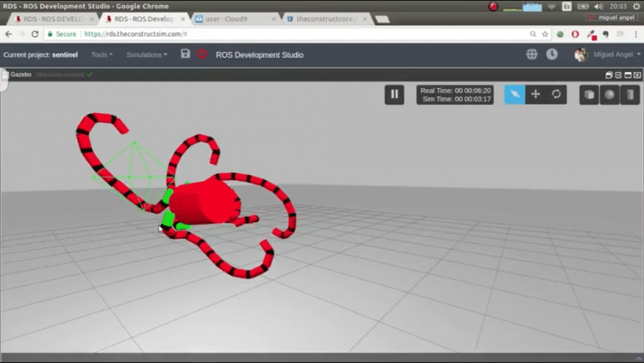This screenshot has width=644, height=363.
Task: Insert a box shape
Action: click(x=589, y=95)
